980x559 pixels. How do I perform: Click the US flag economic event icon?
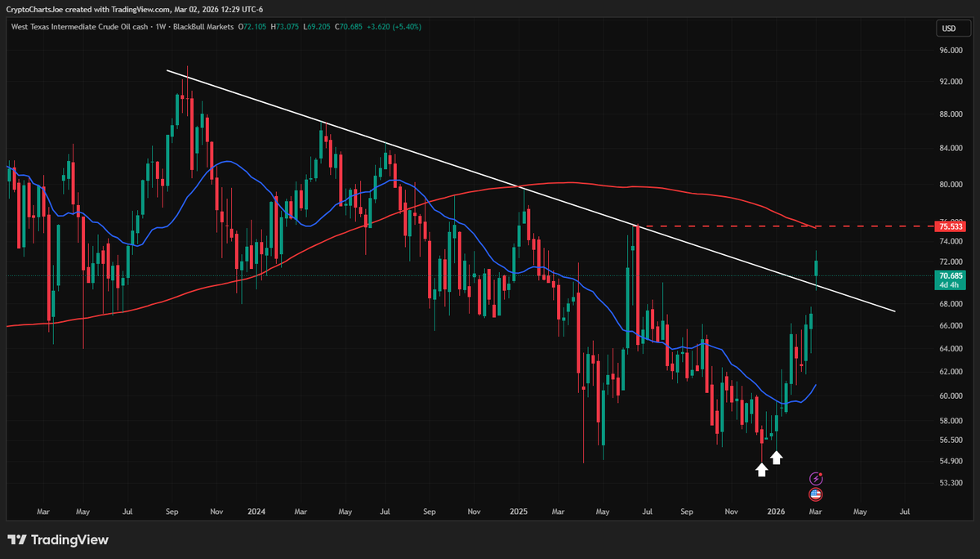click(815, 494)
